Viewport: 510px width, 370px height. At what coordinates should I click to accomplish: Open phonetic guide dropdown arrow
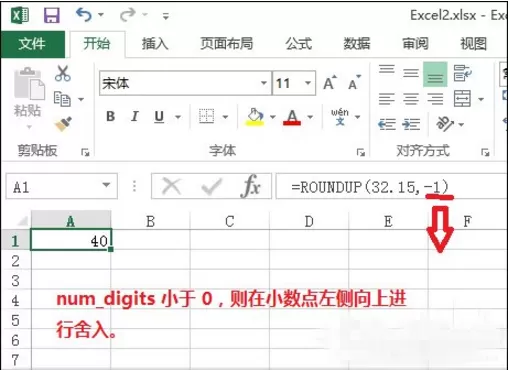click(358, 117)
